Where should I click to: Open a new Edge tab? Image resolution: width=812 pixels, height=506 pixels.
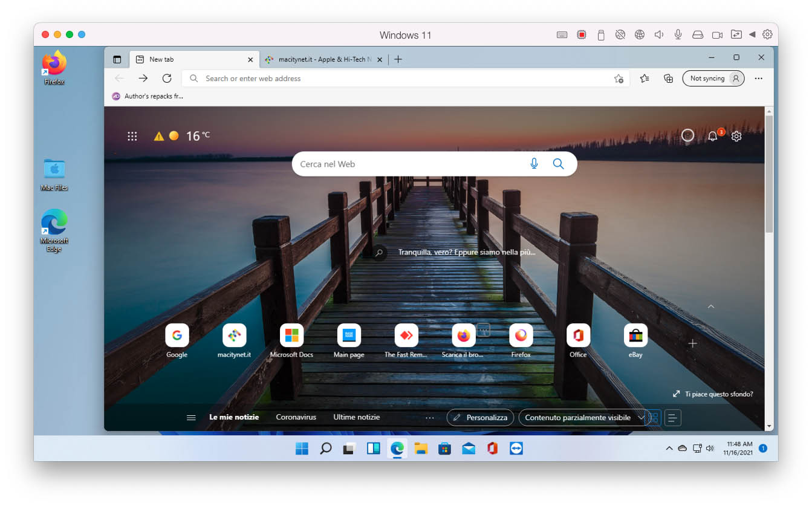[398, 59]
